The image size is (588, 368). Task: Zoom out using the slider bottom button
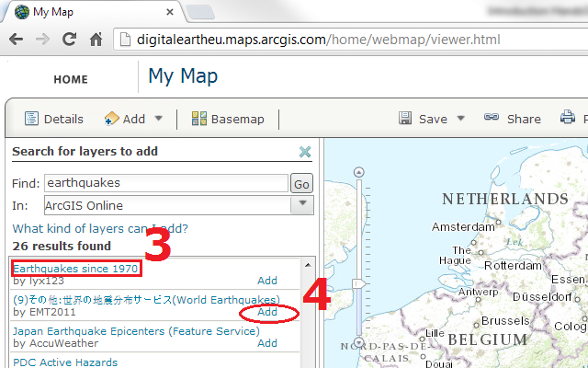[359, 342]
